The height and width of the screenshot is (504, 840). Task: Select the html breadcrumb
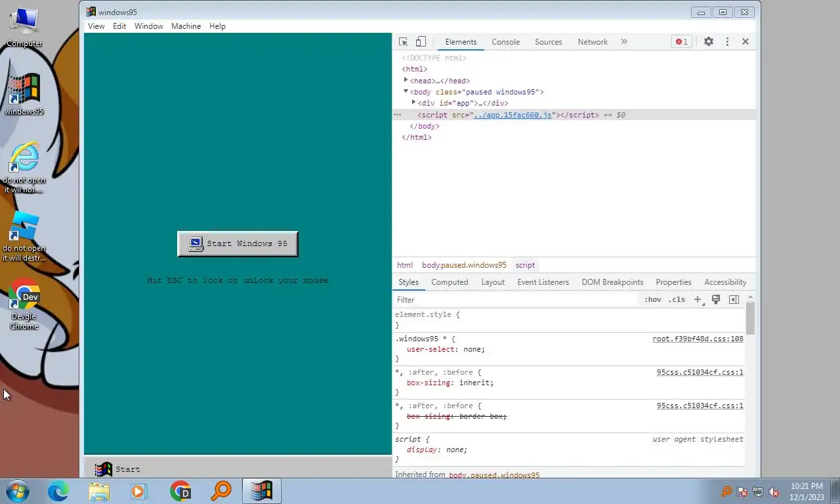click(405, 265)
